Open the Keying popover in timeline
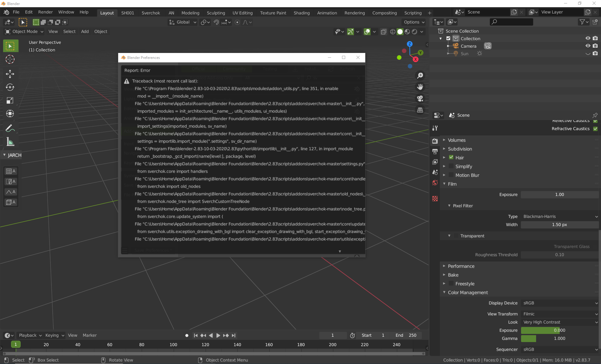The height and width of the screenshot is (364, 601). (x=55, y=335)
